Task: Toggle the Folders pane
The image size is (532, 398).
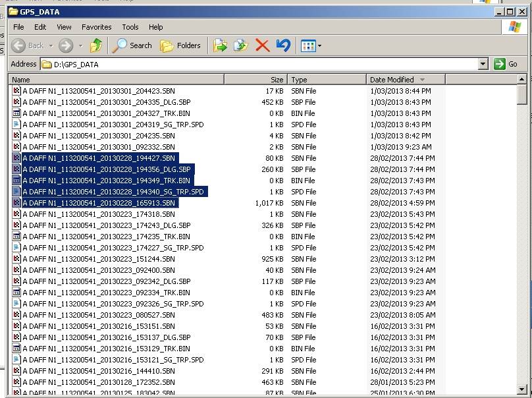Action: 180,45
